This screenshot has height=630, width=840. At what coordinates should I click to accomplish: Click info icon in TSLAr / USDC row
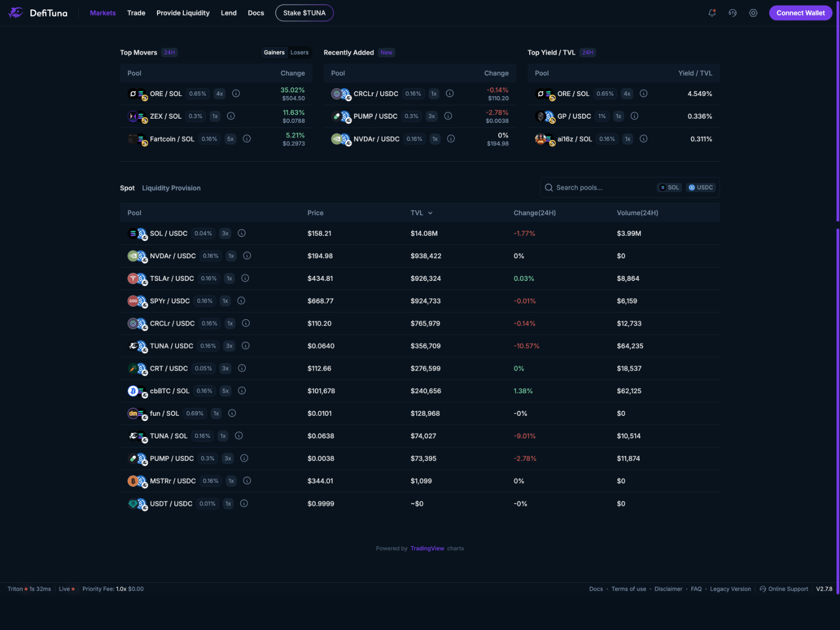tap(245, 278)
